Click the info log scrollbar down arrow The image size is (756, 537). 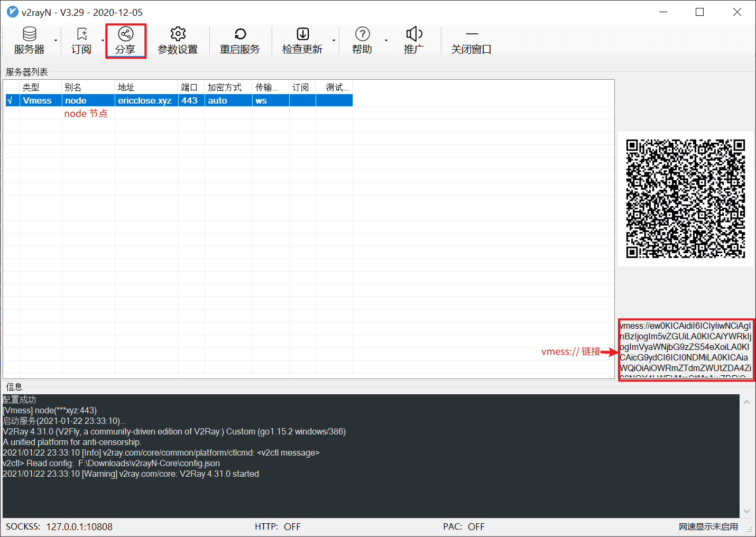[x=746, y=511]
